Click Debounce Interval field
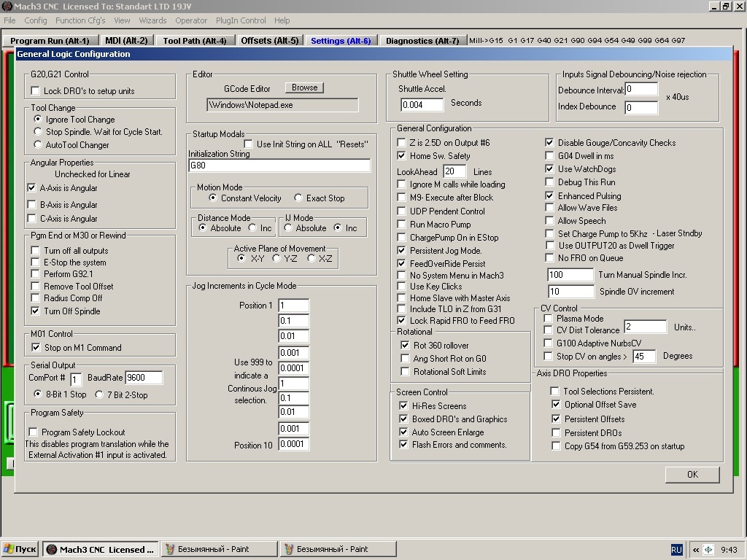This screenshot has width=747, height=560. pyautogui.click(x=641, y=90)
